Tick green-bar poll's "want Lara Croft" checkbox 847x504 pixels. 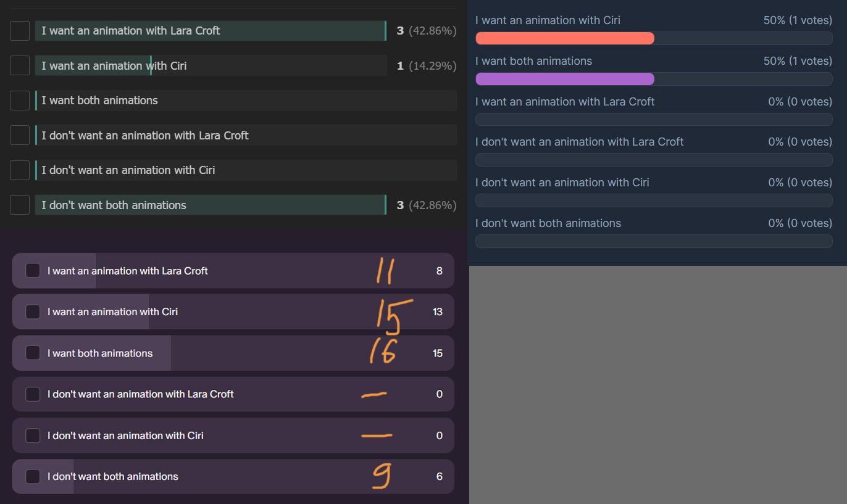click(20, 31)
